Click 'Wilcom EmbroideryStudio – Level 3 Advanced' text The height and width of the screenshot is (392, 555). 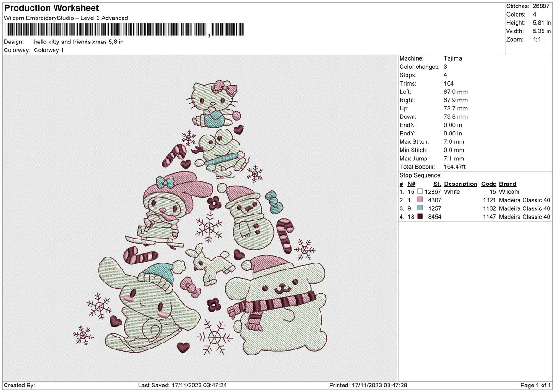coord(66,18)
